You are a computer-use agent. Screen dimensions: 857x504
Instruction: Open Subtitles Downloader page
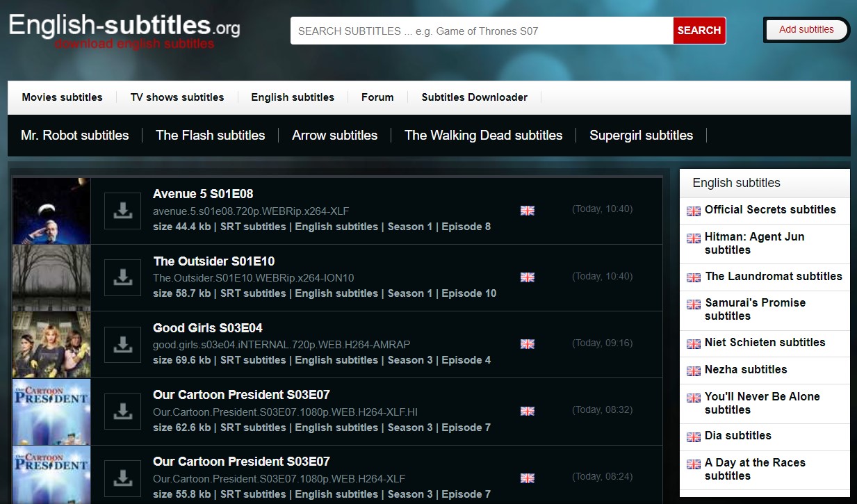pos(474,97)
